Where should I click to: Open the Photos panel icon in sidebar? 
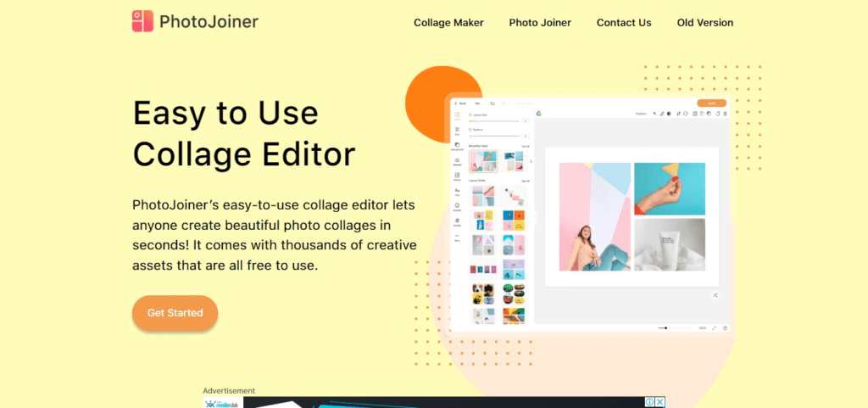457,176
